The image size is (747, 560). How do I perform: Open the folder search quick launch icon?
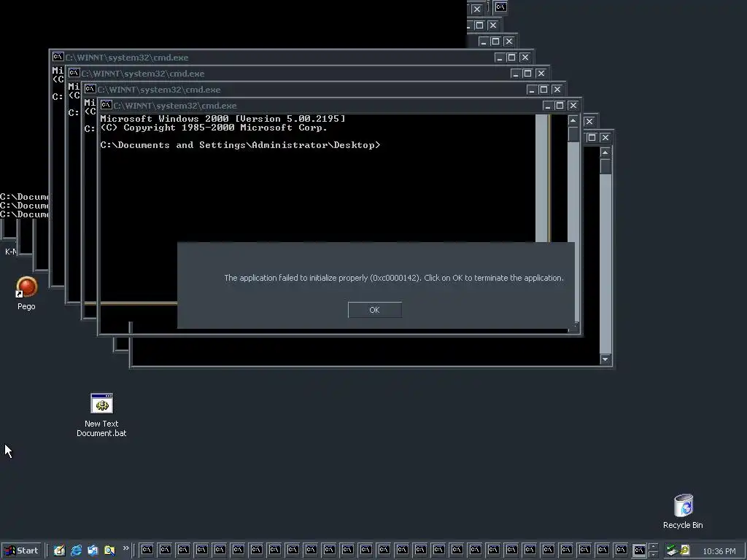(x=109, y=551)
